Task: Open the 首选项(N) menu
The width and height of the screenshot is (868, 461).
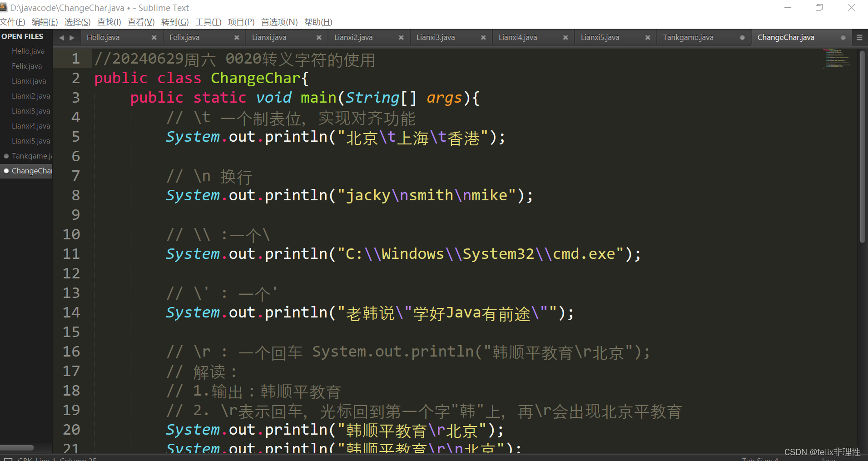Action: pyautogui.click(x=279, y=22)
